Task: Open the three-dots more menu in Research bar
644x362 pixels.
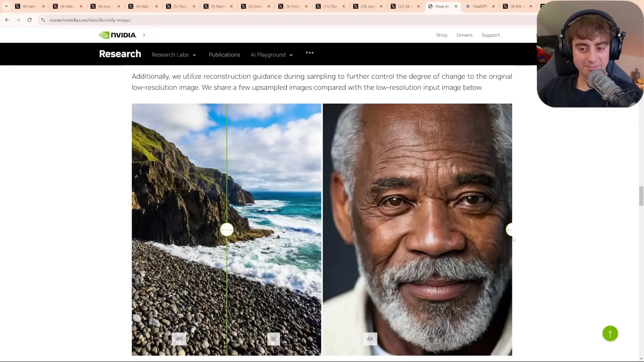Action: coord(310,53)
